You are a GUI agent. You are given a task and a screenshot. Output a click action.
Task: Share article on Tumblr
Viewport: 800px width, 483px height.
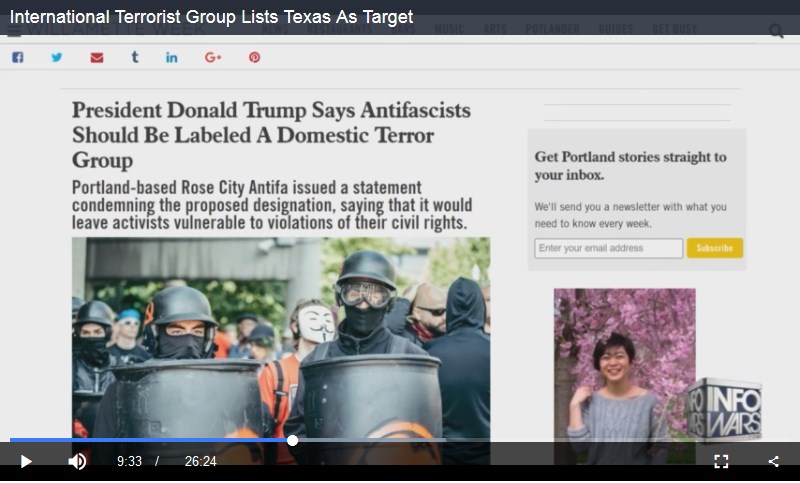135,57
